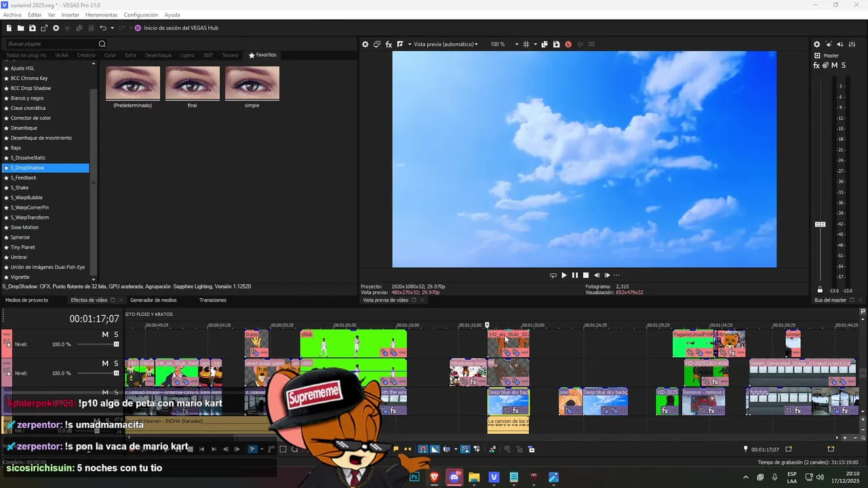This screenshot has width=868, height=488.
Task: Open video preview properties gear icon
Action: click(365, 44)
